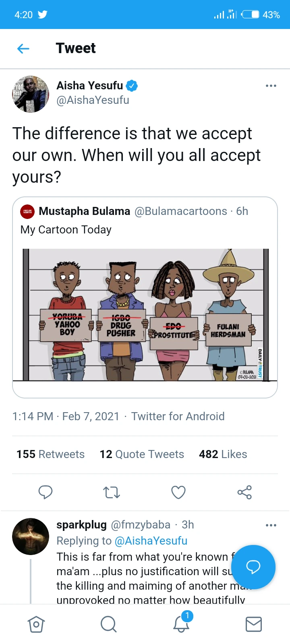This screenshot has width=290, height=644.
Task: Open the Search tab
Action: (108, 624)
